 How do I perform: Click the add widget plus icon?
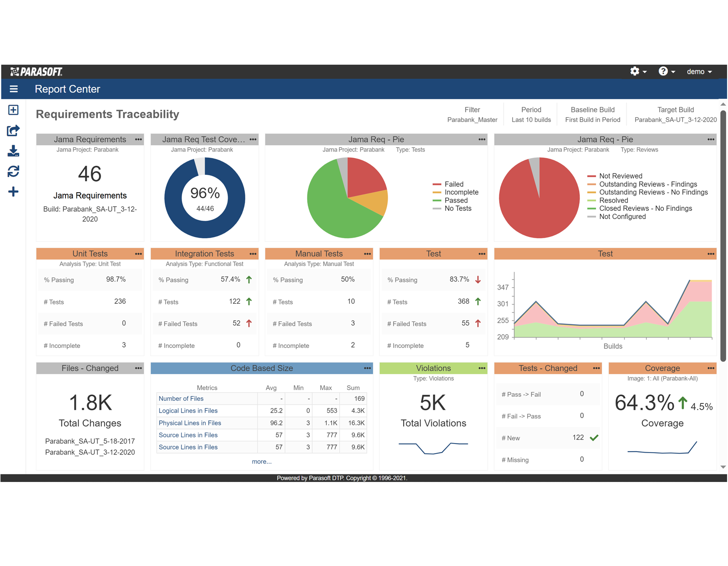(13, 192)
